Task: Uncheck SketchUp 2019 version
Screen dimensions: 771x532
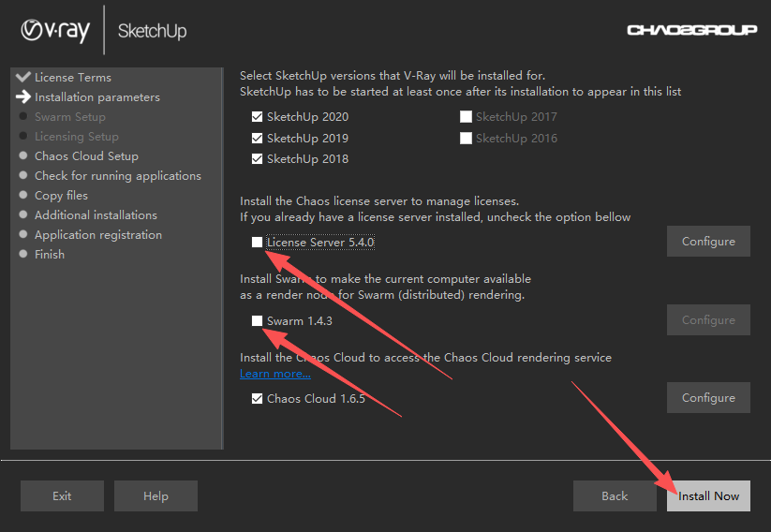Action: [258, 139]
